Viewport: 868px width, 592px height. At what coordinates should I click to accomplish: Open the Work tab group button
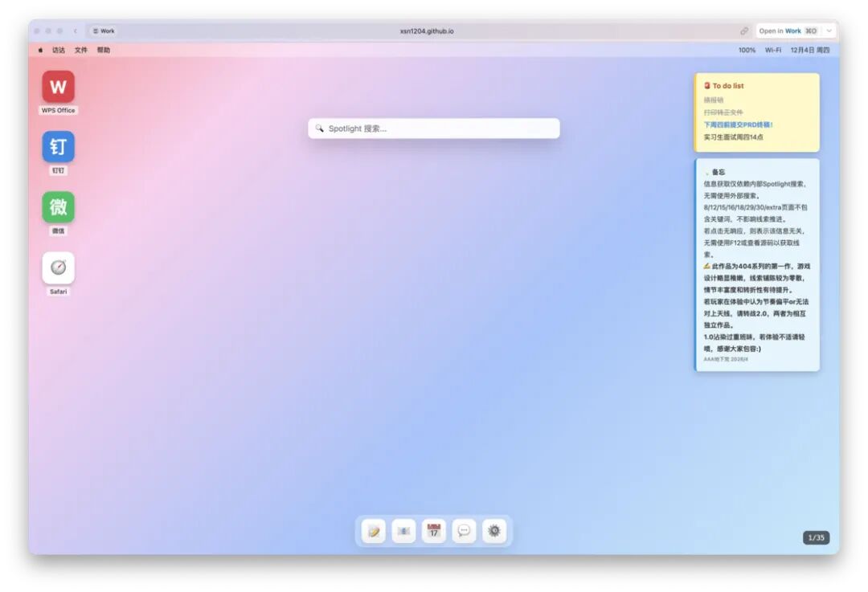pyautogui.click(x=104, y=31)
